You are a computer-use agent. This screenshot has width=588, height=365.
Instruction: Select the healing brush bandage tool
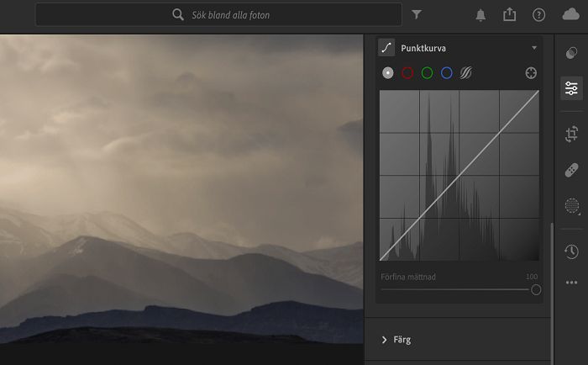[571, 170]
